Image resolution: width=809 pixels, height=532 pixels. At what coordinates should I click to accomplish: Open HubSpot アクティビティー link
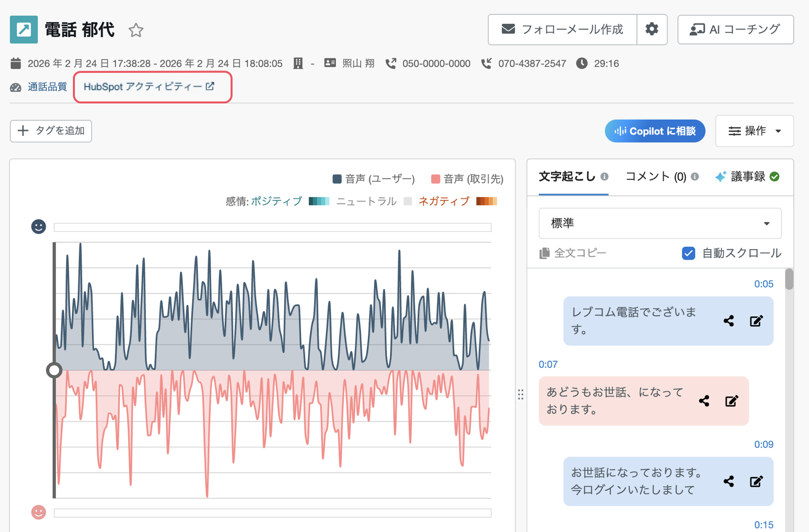(x=149, y=87)
